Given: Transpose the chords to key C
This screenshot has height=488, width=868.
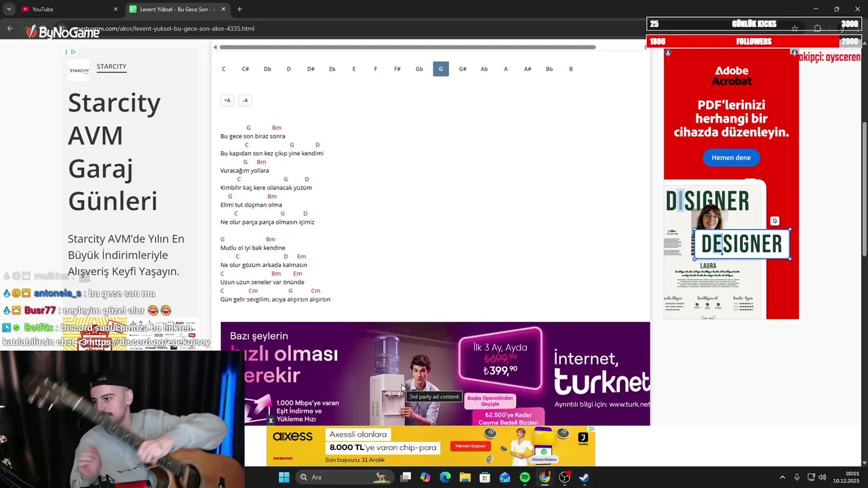Looking at the screenshot, I should pos(224,68).
